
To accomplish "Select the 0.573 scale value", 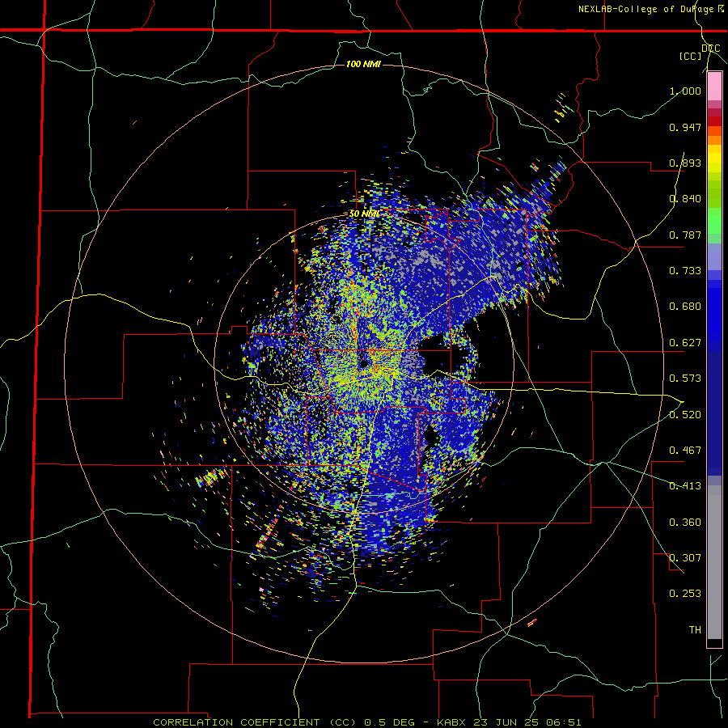I will 685,379.
